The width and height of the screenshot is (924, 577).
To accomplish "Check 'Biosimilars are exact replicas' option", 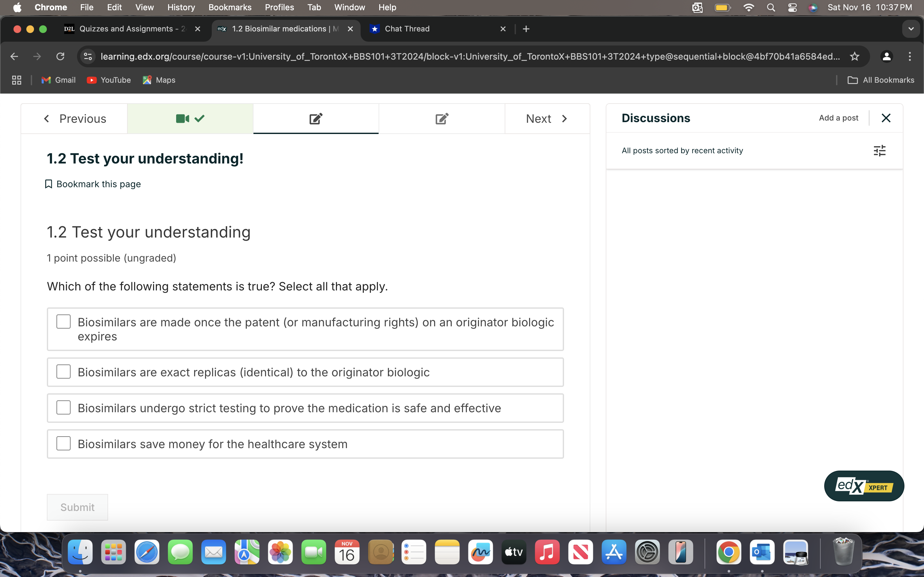I will coord(64,371).
